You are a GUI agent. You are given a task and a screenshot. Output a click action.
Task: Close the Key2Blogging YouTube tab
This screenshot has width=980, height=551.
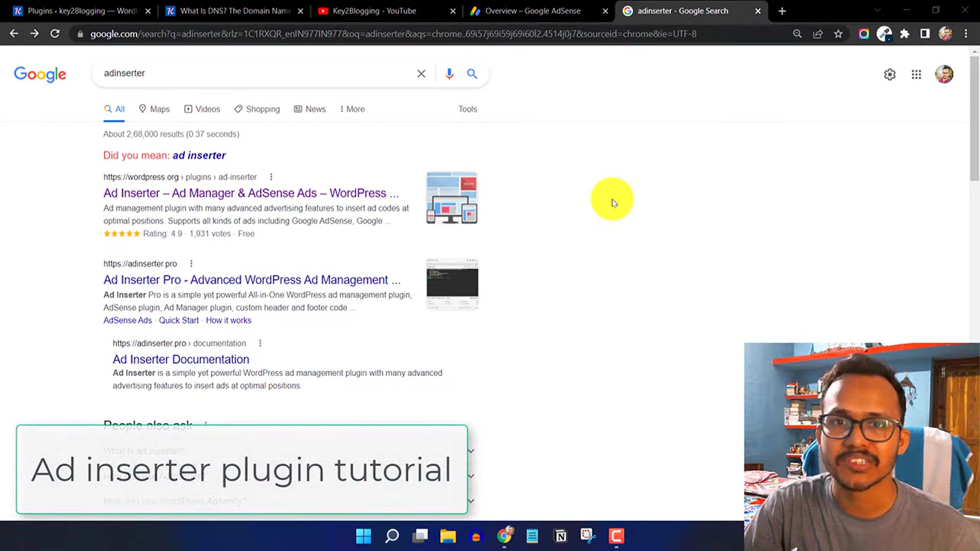[x=453, y=11]
